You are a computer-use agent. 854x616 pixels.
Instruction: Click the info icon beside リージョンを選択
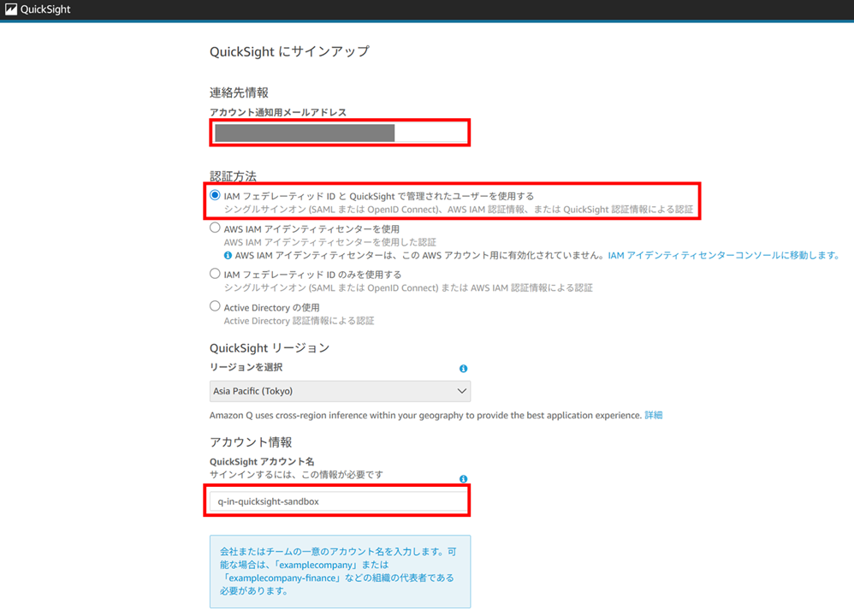pyautogui.click(x=464, y=369)
